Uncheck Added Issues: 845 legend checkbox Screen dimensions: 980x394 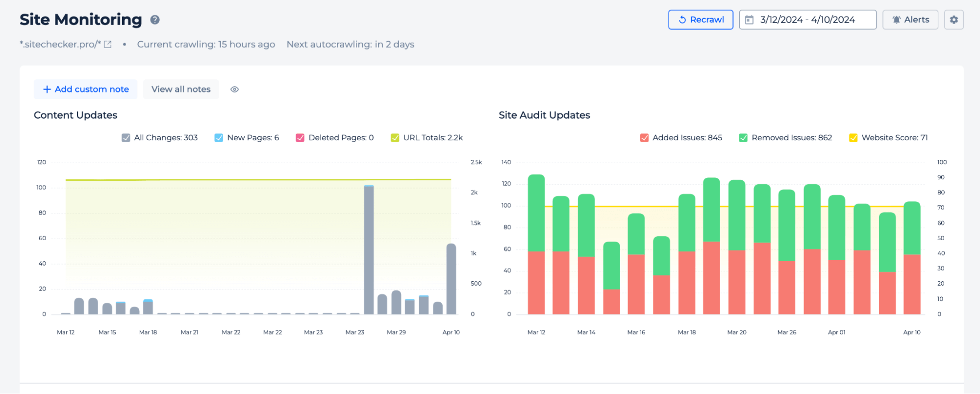pyautogui.click(x=644, y=138)
